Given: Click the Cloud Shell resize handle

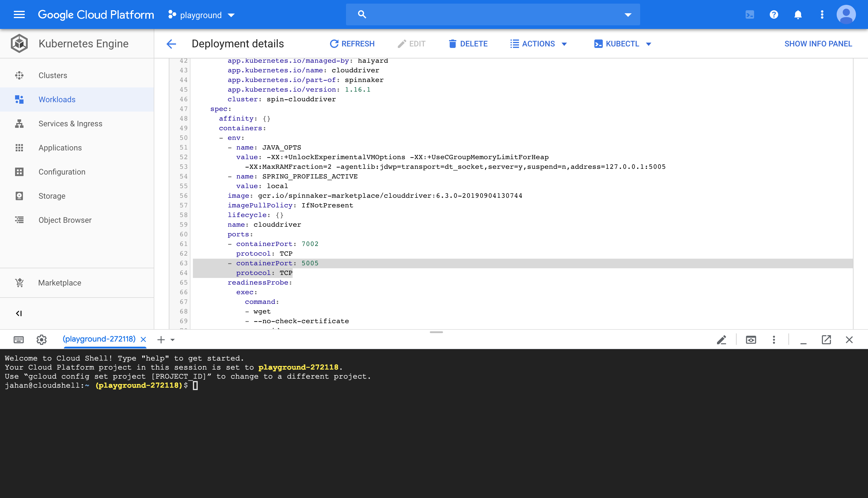Looking at the screenshot, I should 436,332.
